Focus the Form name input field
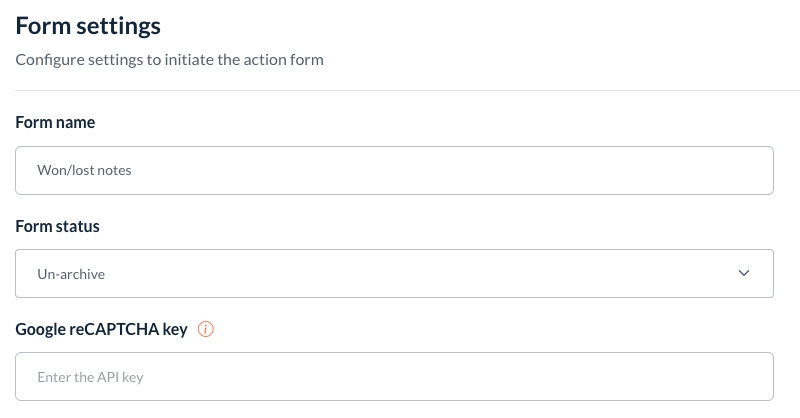800x418 pixels. point(394,170)
